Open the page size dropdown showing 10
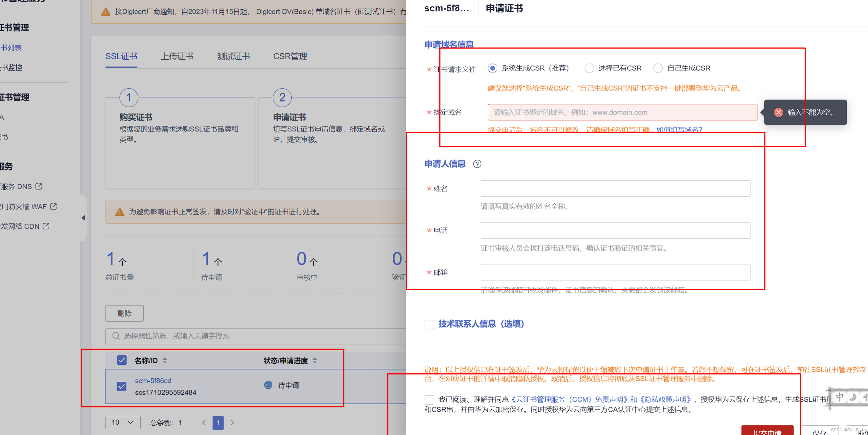 tap(123, 422)
